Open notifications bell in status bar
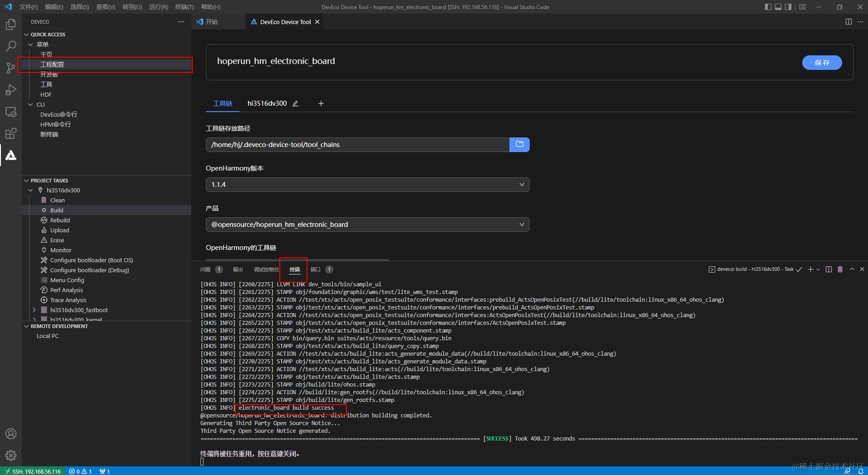This screenshot has height=475, width=868. pyautogui.click(x=861, y=471)
